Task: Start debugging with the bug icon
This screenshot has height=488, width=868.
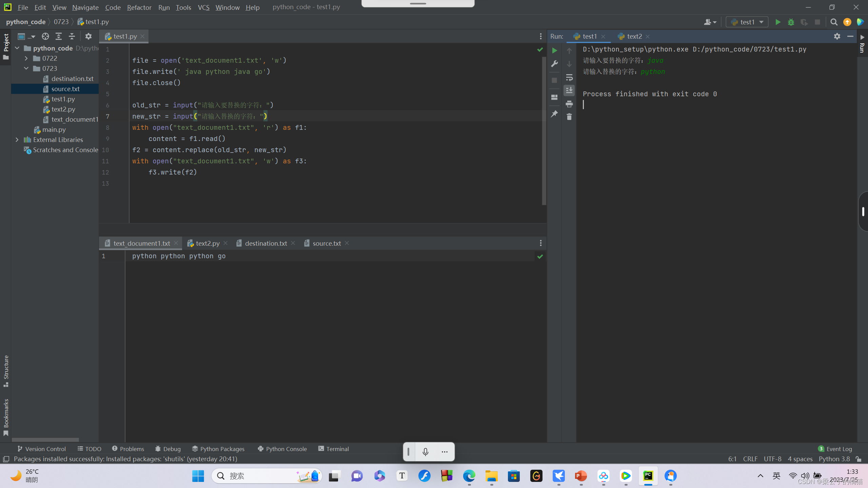Action: pos(791,22)
